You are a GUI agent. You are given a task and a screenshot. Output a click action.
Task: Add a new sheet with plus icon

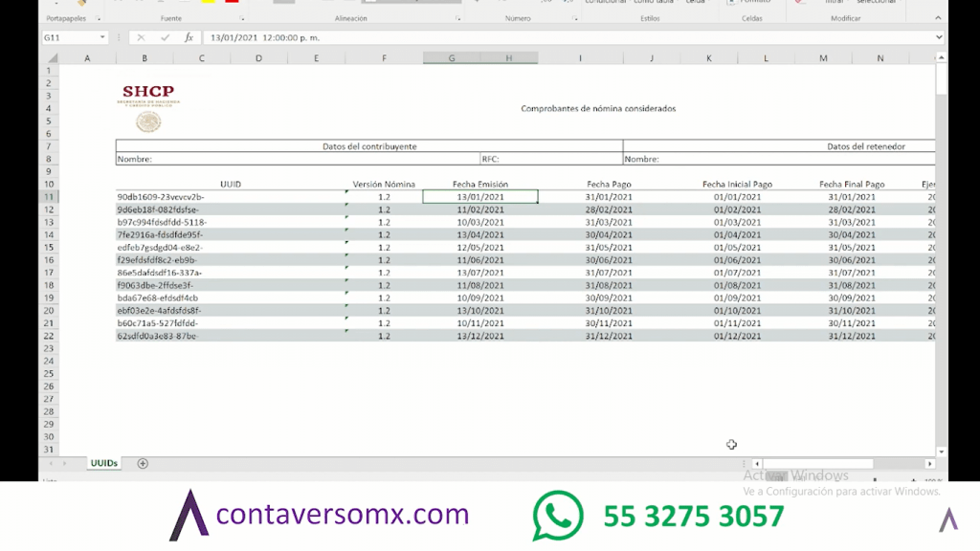(143, 464)
